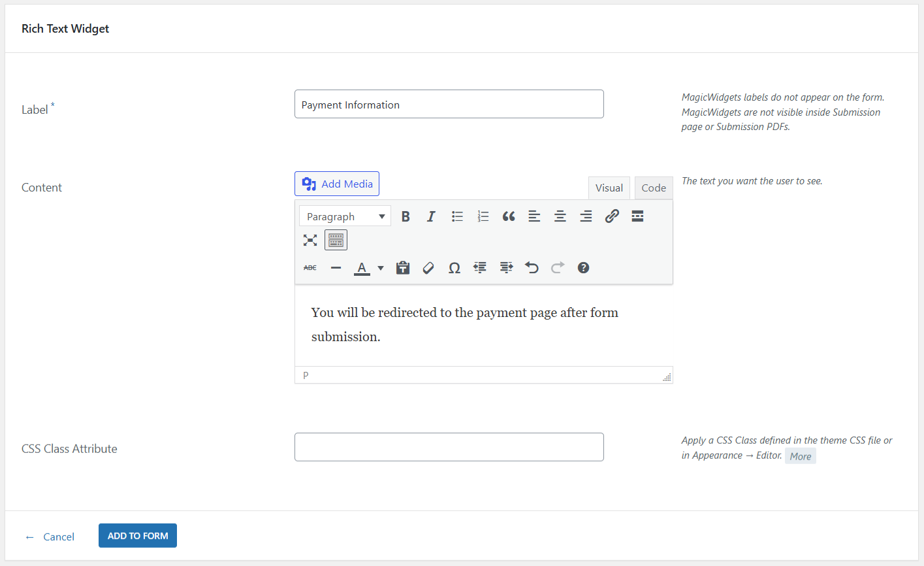This screenshot has width=924, height=566.
Task: Apply italic formatting
Action: [431, 216]
